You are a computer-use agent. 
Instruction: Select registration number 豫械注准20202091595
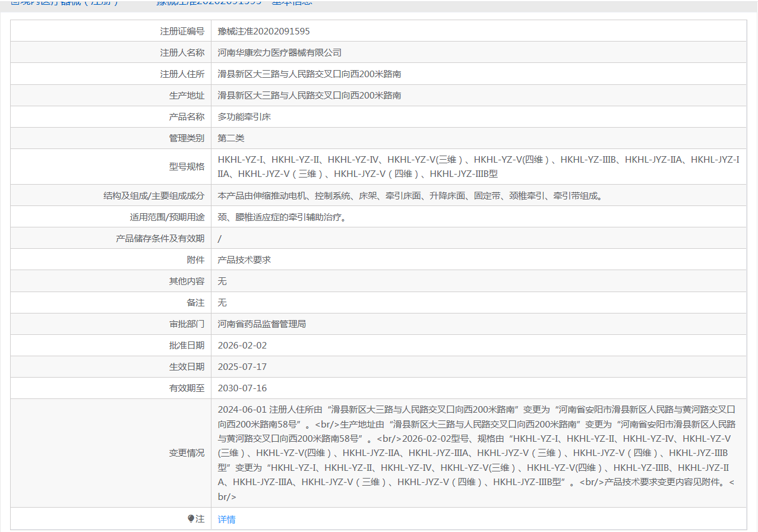(x=264, y=31)
